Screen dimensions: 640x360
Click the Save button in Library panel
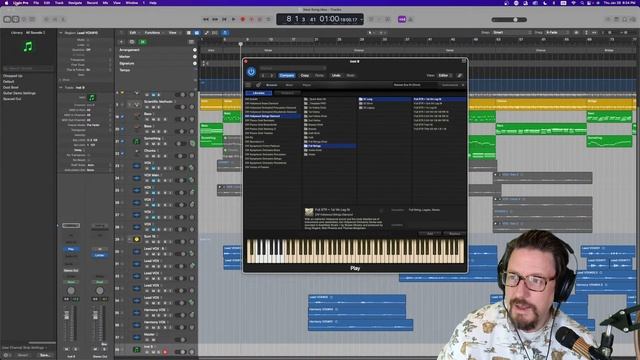pyautogui.click(x=44, y=355)
